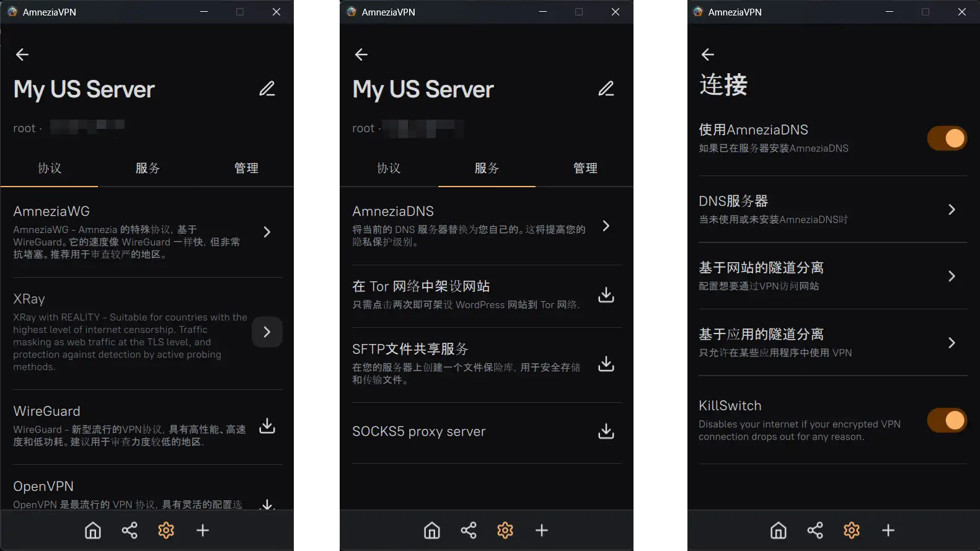
Task: Open Home icon in middle window bottom bar
Action: click(432, 531)
